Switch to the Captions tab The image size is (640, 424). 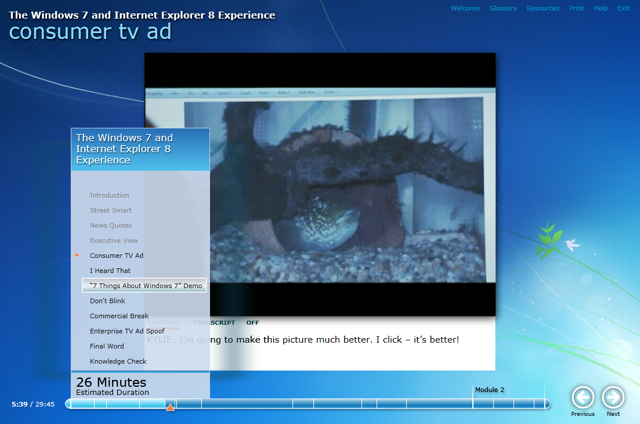click(x=164, y=322)
